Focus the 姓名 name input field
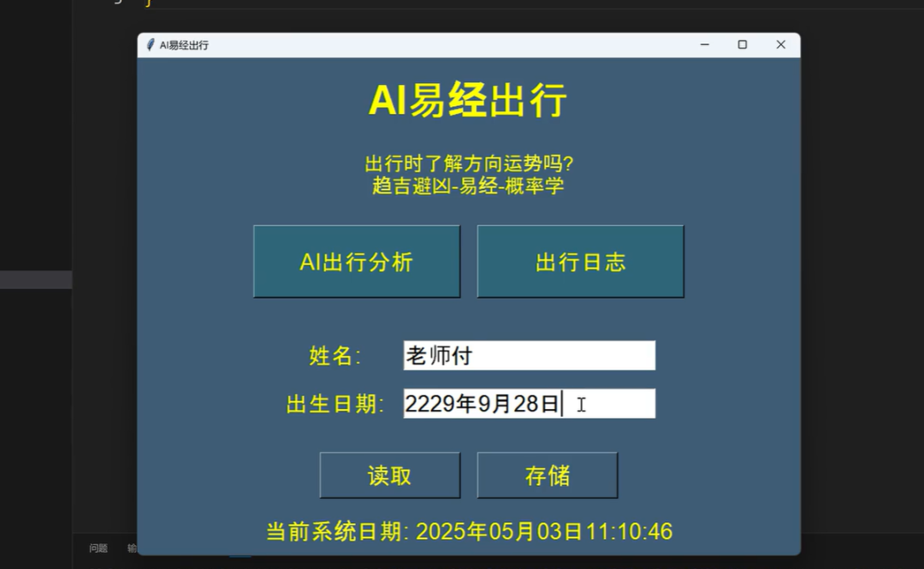Screen dimensions: 924x569 pos(530,356)
